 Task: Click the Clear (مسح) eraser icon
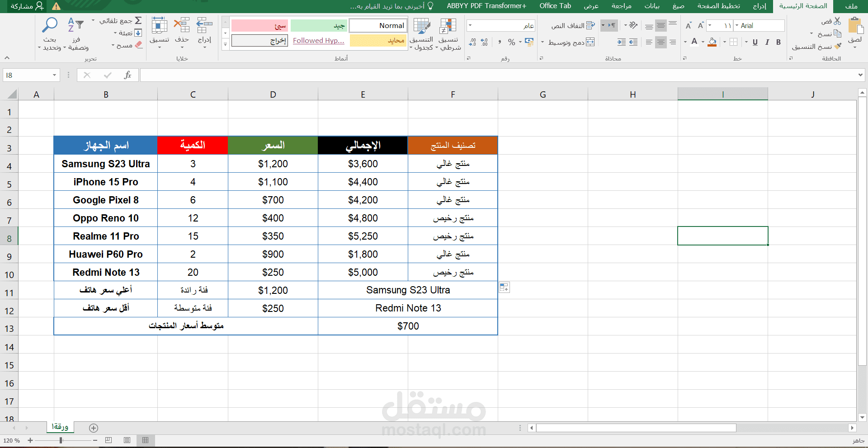(139, 45)
